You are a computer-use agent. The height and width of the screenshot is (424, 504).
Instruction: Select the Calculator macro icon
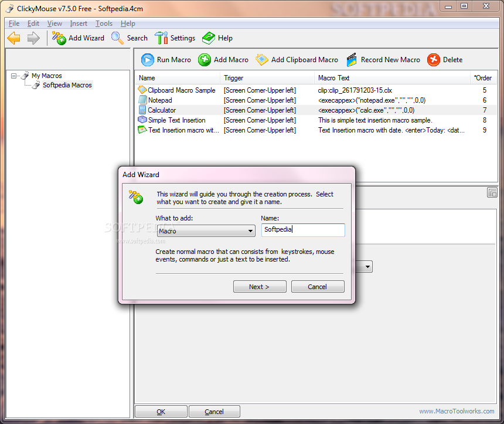142,110
